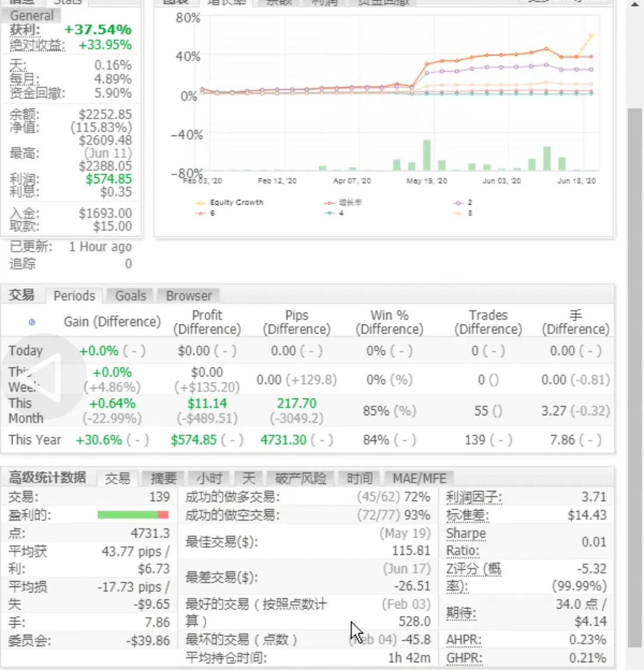This screenshot has width=644, height=670.
Task: Click the 平均持仓时间 1h 42m value
Action: 409,658
